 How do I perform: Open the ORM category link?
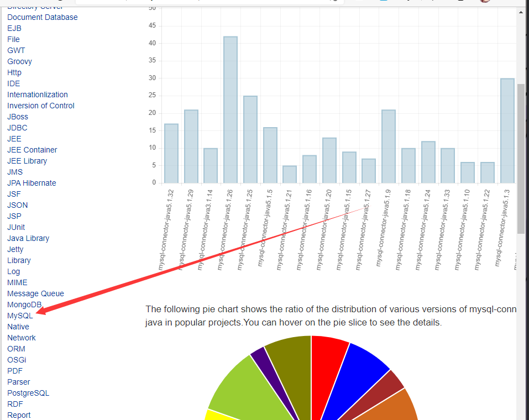click(16, 349)
